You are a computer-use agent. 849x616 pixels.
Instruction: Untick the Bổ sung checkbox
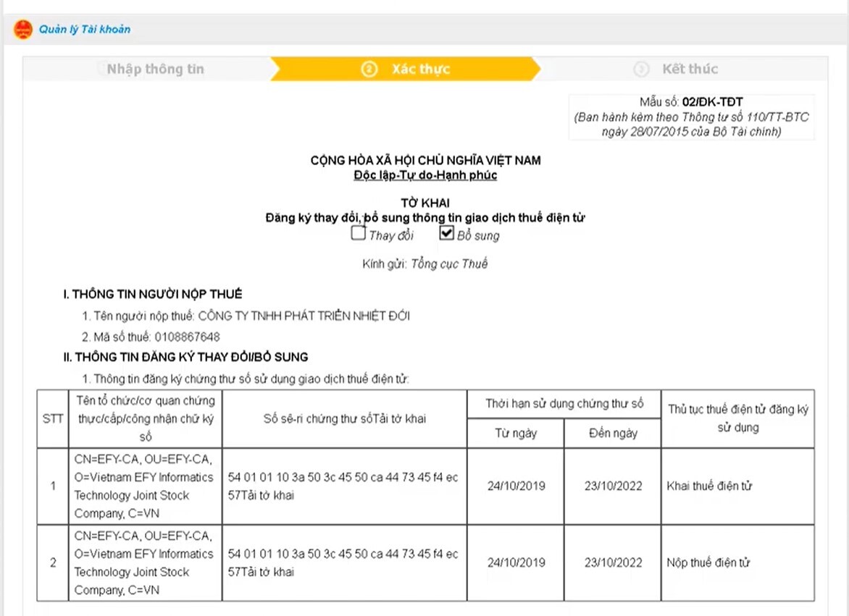pyautogui.click(x=447, y=233)
